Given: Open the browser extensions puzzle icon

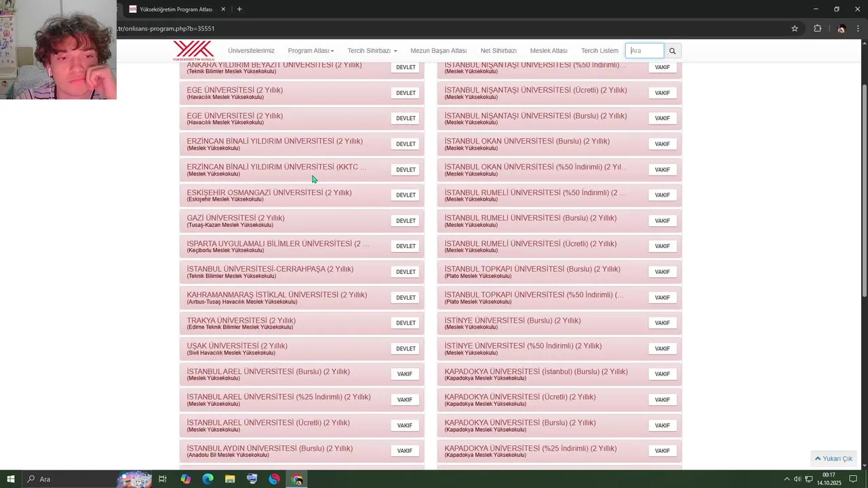Looking at the screenshot, I should (817, 28).
